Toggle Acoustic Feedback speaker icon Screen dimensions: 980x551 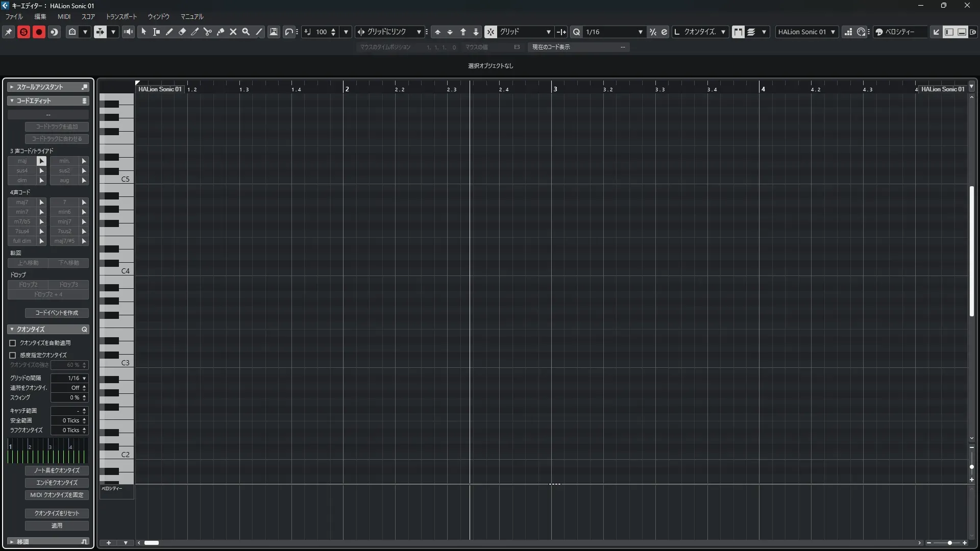(x=129, y=32)
